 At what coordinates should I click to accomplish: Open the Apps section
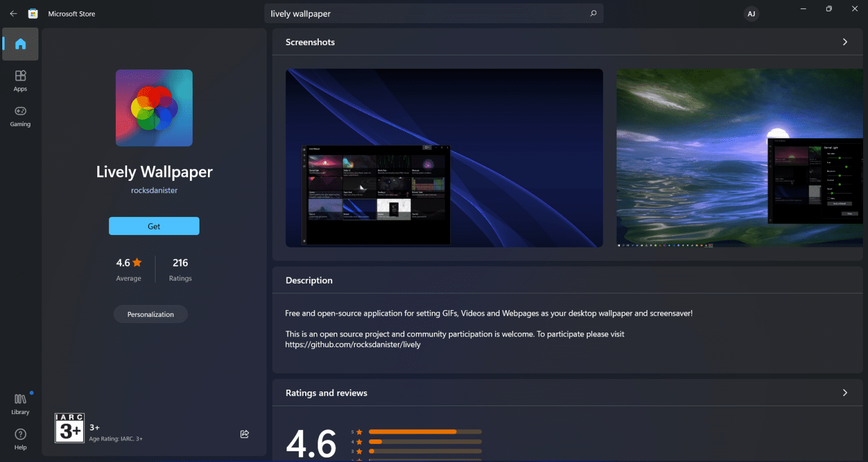(20, 81)
